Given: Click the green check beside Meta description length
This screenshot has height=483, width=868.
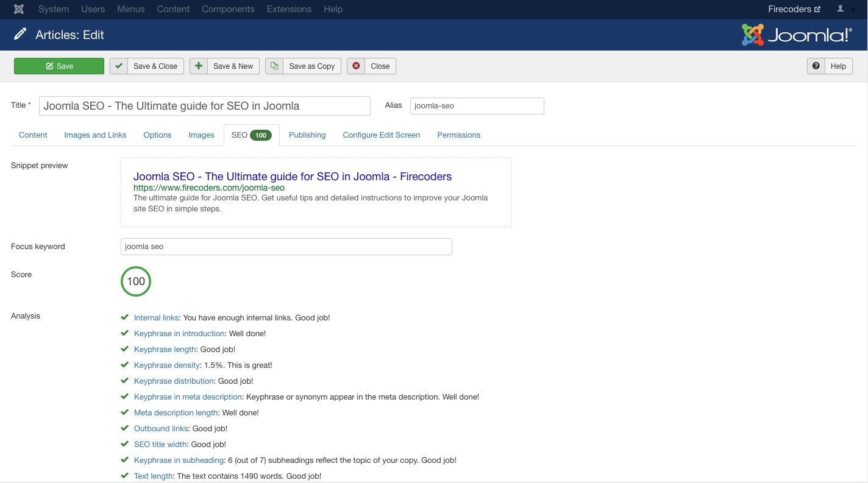Looking at the screenshot, I should 125,412.
